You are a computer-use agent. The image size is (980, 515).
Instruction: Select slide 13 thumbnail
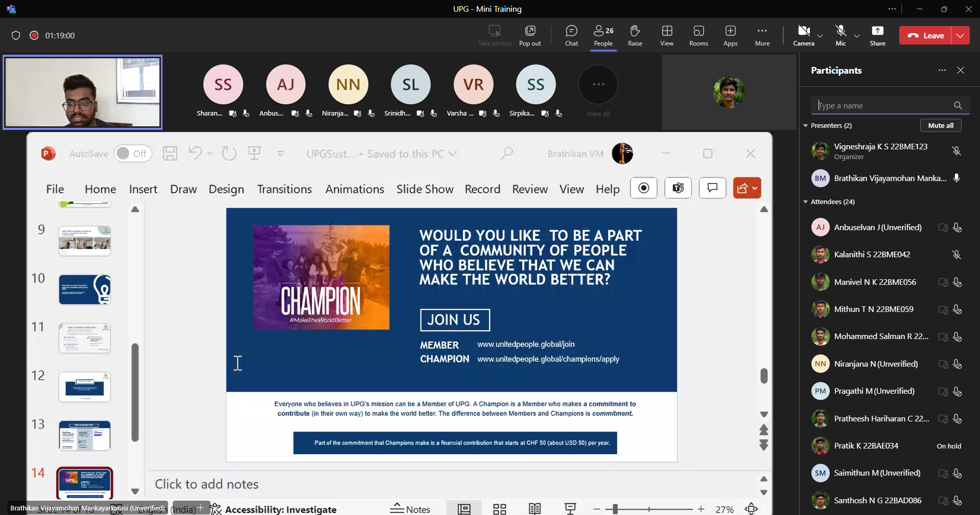pyautogui.click(x=85, y=435)
